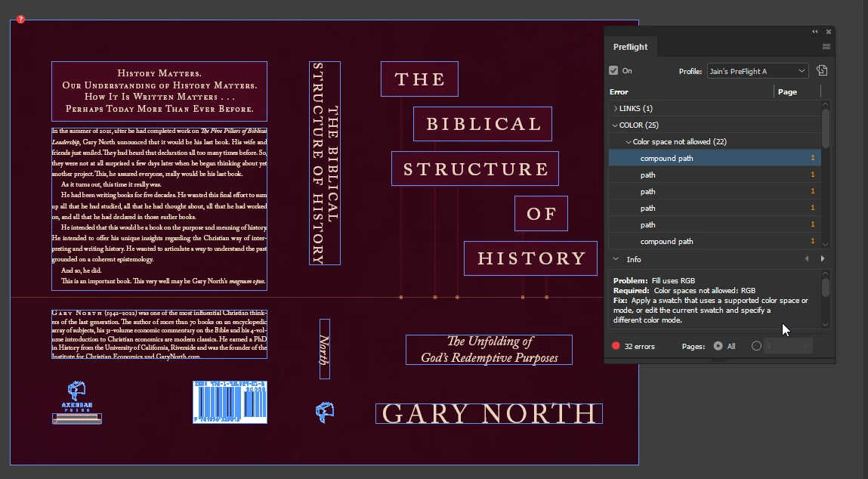
Task: Click error list scroll-down arrow
Action: point(826,244)
